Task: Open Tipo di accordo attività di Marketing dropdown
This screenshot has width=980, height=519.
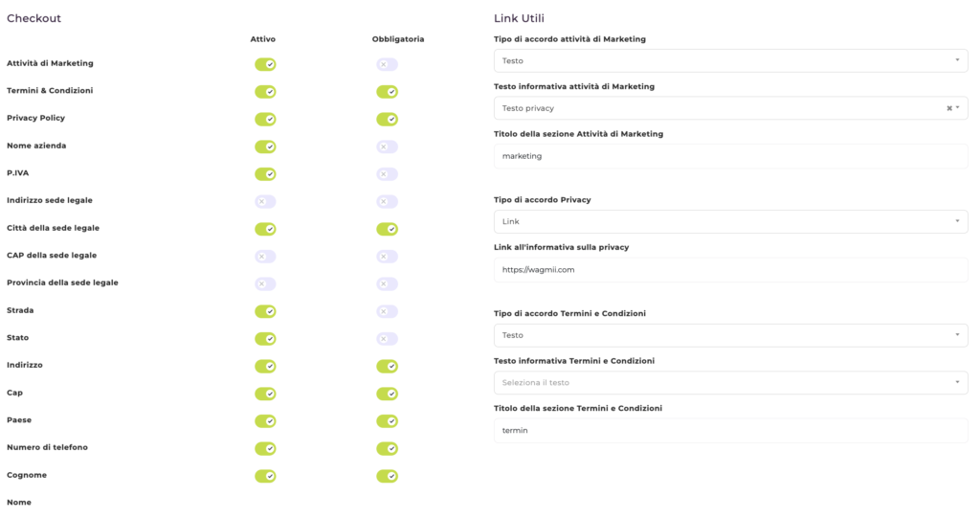Action: 730,61
